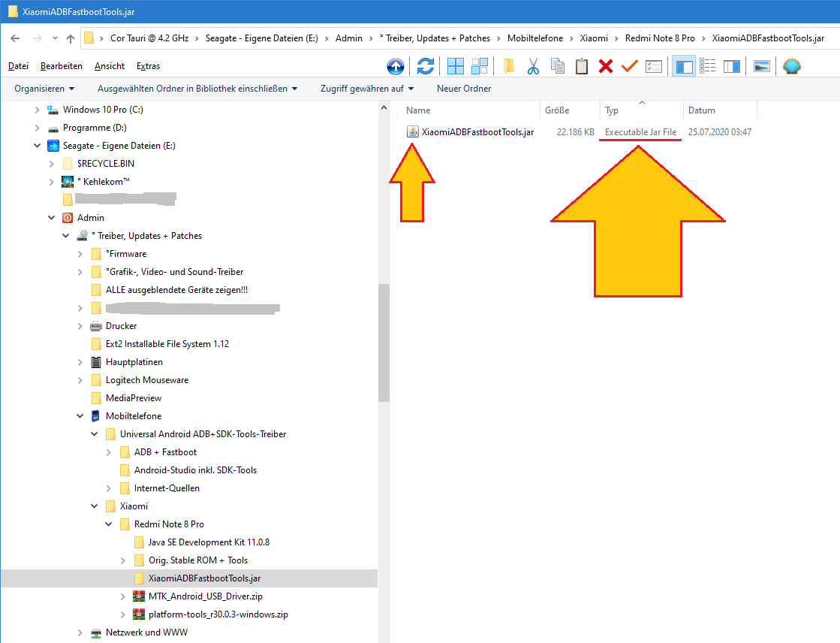Select Android-Studio inkl. SDK-Tools folder

click(195, 469)
